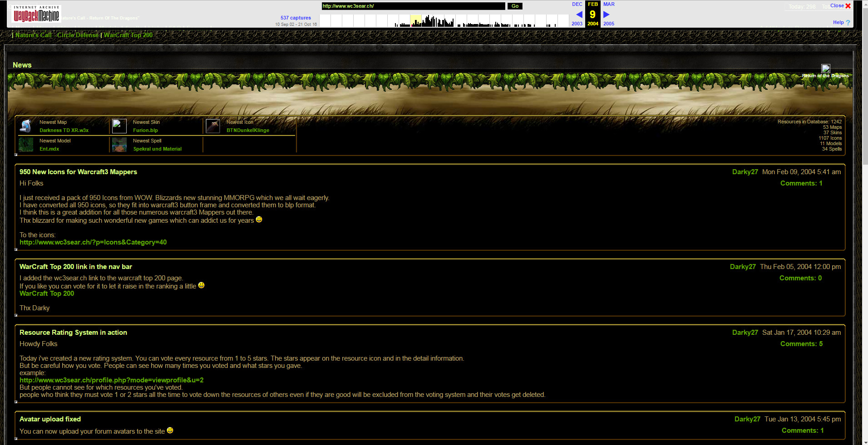This screenshot has height=445, width=868.
Task: Click the Newest Map thumbnail icon
Action: pyautogui.click(x=26, y=126)
